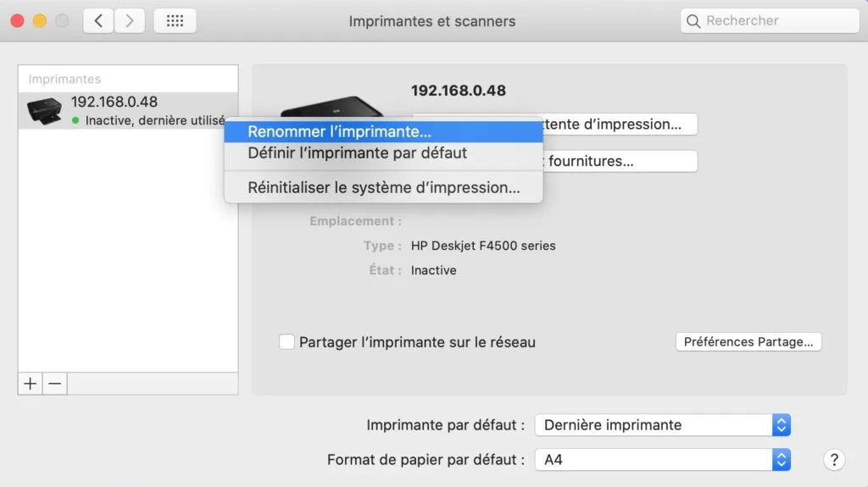The height and width of the screenshot is (487, 868).
Task: Open help with the question mark button
Action: (834, 460)
